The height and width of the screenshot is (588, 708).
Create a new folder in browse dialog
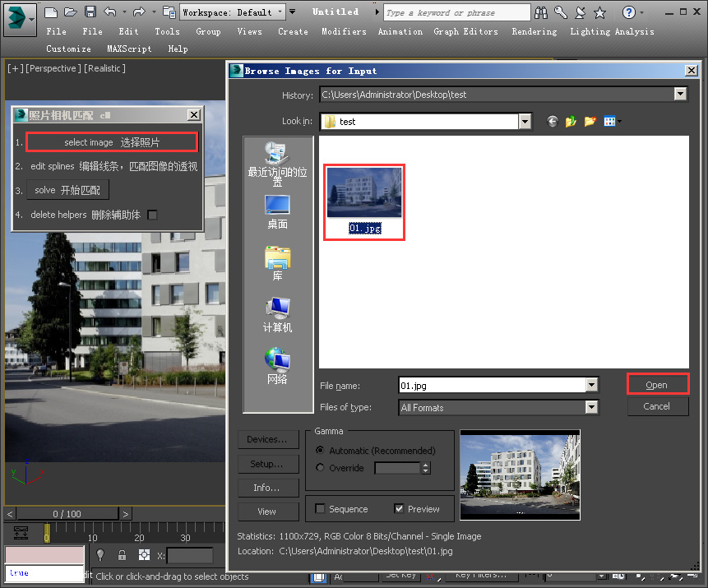590,122
